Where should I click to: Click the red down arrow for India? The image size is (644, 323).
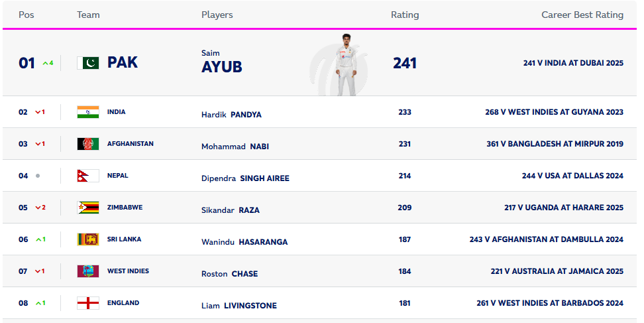(x=38, y=112)
